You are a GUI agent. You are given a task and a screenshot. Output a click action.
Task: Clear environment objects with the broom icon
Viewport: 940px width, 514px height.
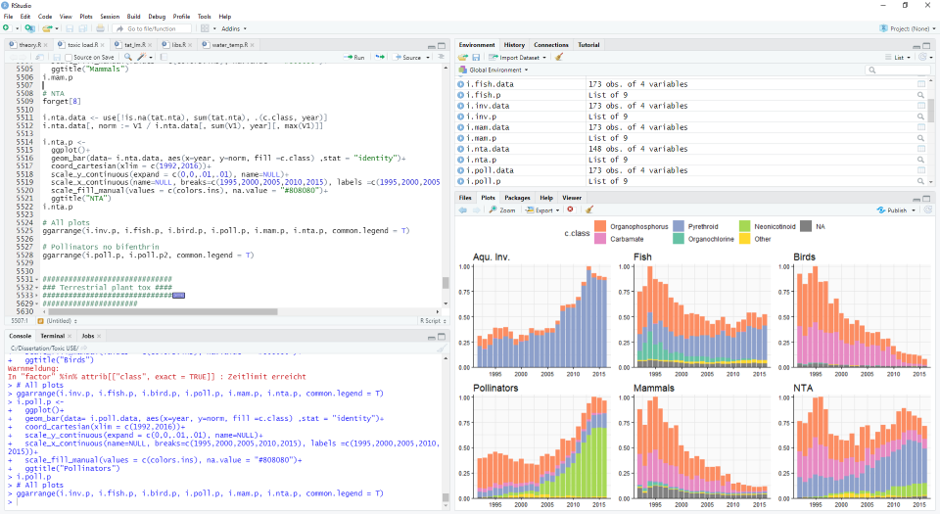point(559,58)
